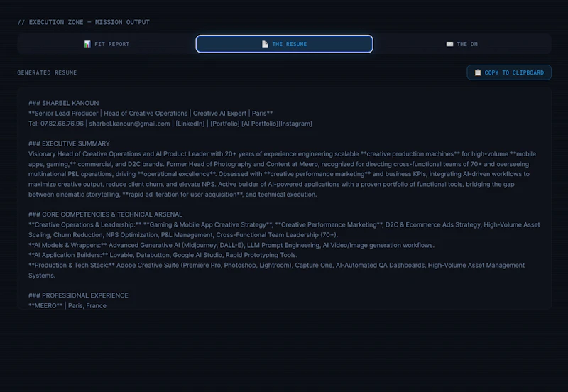This screenshot has height=392, width=568.
Task: Click the '// EXECUTION ZONE — MISSION OUTPUT' header text
Action: pyautogui.click(x=84, y=22)
